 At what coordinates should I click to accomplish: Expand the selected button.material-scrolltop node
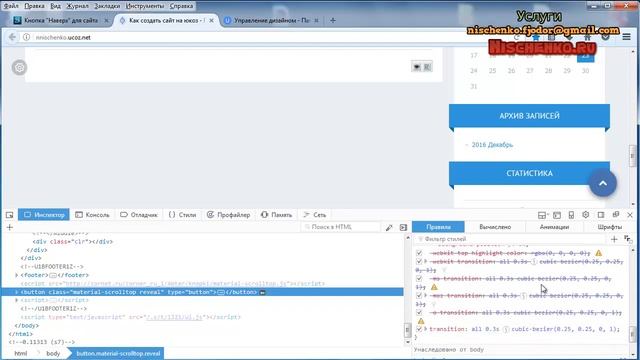(x=17, y=292)
